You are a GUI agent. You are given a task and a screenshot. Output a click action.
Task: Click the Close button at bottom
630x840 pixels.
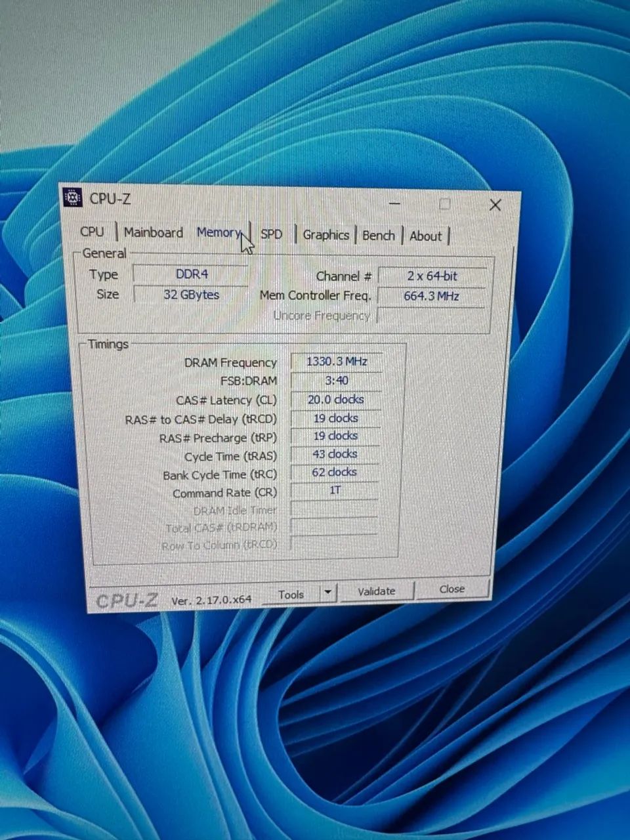tap(452, 589)
